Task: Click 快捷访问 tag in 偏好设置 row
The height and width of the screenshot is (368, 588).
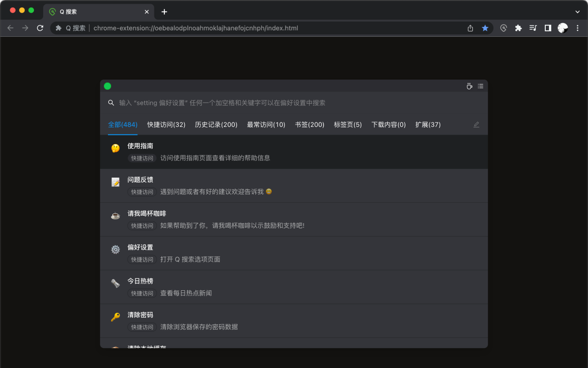Action: click(142, 259)
